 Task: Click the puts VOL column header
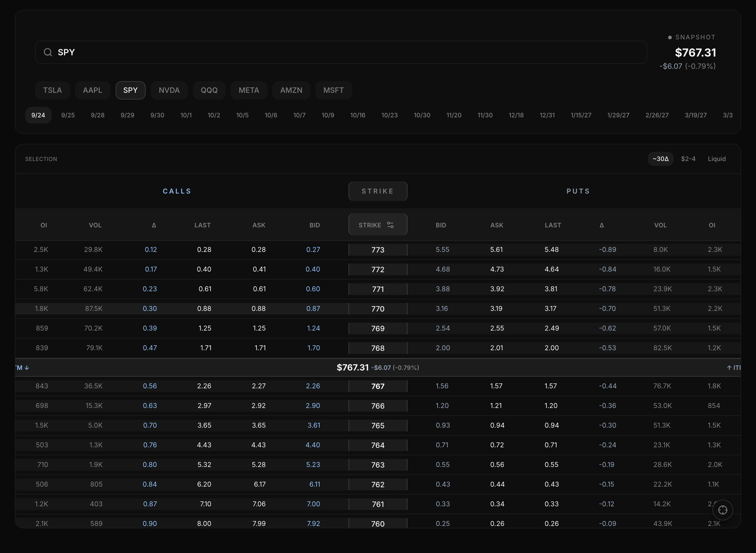661,225
